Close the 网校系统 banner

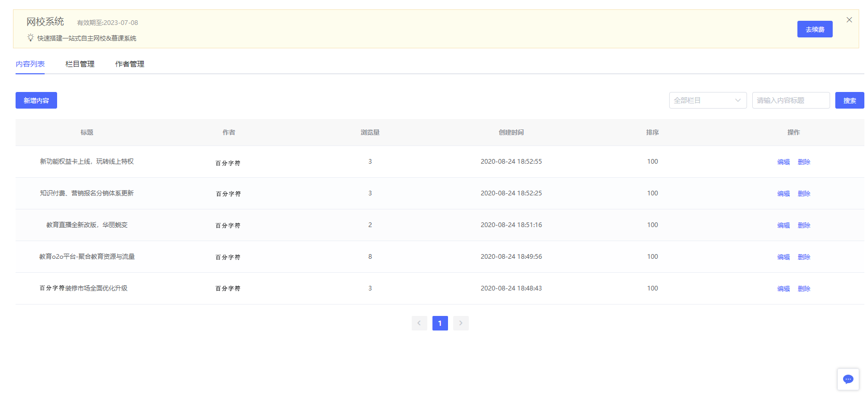[x=849, y=20]
